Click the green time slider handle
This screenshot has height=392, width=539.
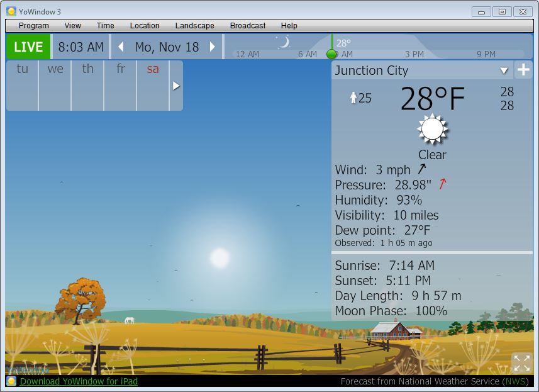331,54
